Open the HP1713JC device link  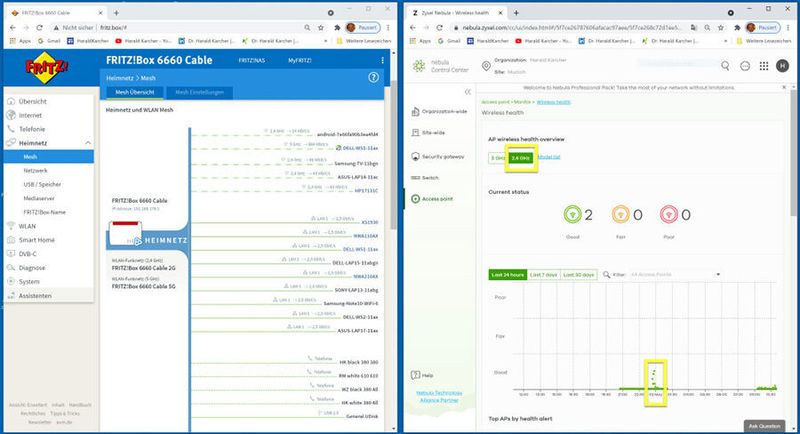coord(366,190)
